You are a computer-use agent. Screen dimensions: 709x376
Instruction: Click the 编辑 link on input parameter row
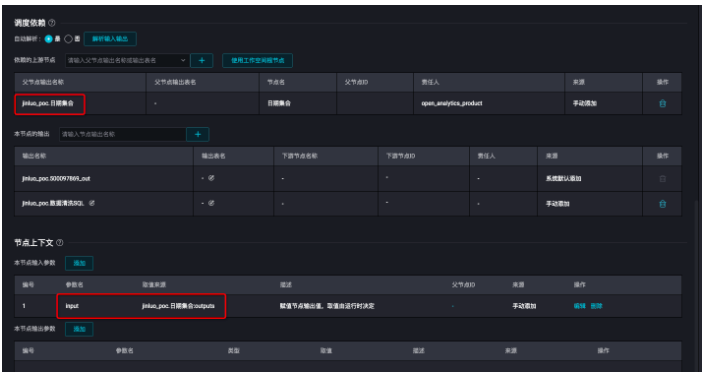pyautogui.click(x=579, y=306)
